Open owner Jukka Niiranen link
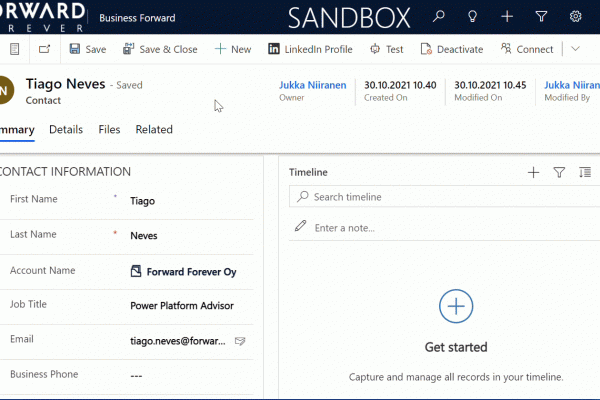The height and width of the screenshot is (400, 600). (312, 85)
